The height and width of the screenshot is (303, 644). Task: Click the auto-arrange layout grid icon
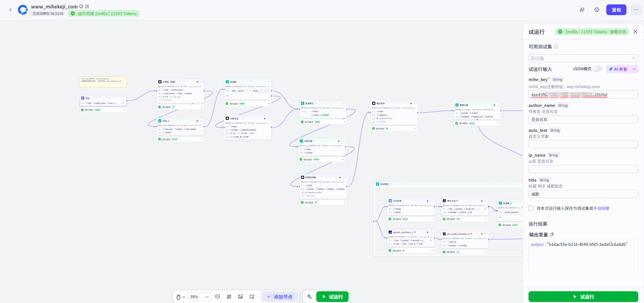229,297
